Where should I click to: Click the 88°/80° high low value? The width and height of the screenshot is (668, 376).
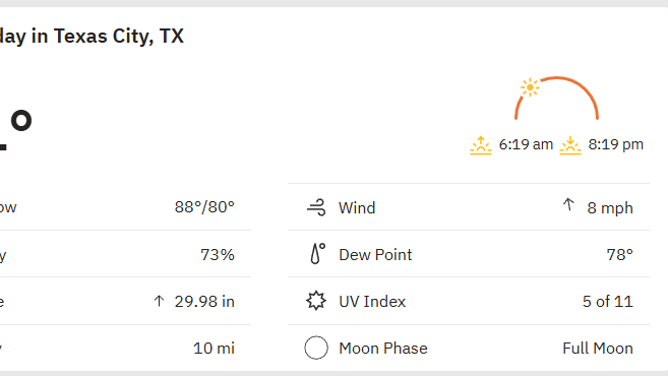pyautogui.click(x=204, y=207)
